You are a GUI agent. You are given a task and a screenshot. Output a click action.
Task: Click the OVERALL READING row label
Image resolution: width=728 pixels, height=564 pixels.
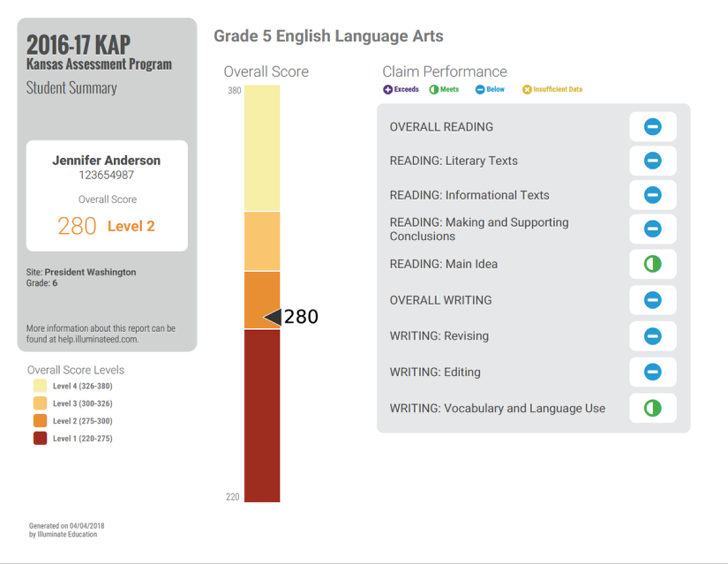pos(441,127)
